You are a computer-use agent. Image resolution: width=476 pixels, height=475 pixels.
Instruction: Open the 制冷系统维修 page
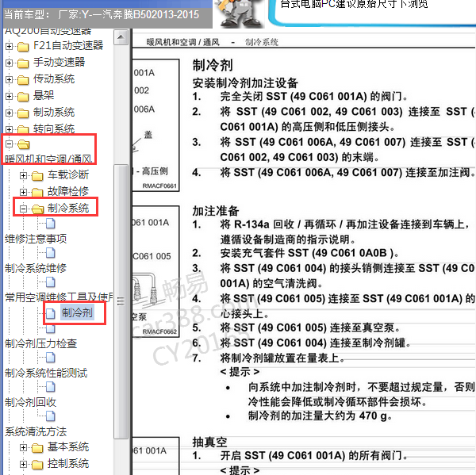[36, 268]
